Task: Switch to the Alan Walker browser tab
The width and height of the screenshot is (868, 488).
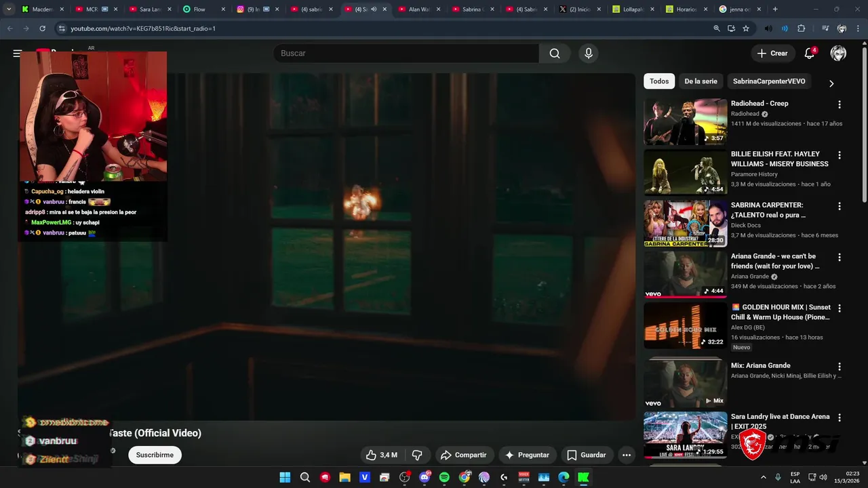Action: (x=418, y=9)
